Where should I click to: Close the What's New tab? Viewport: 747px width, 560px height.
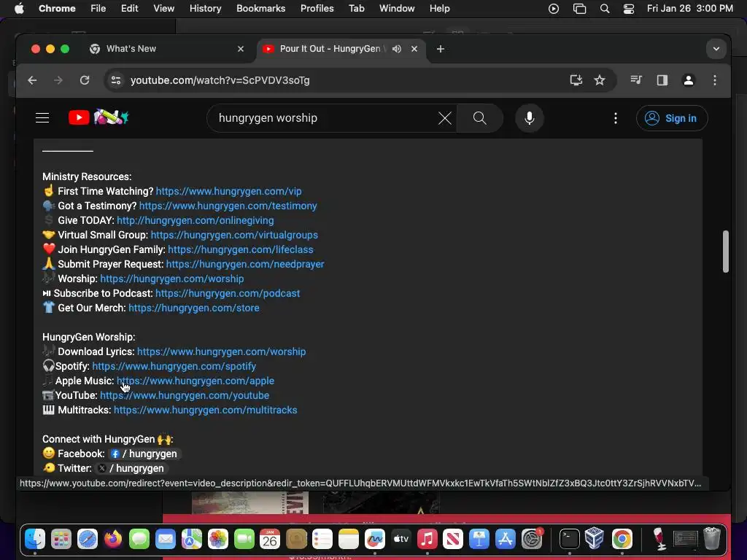(x=241, y=49)
